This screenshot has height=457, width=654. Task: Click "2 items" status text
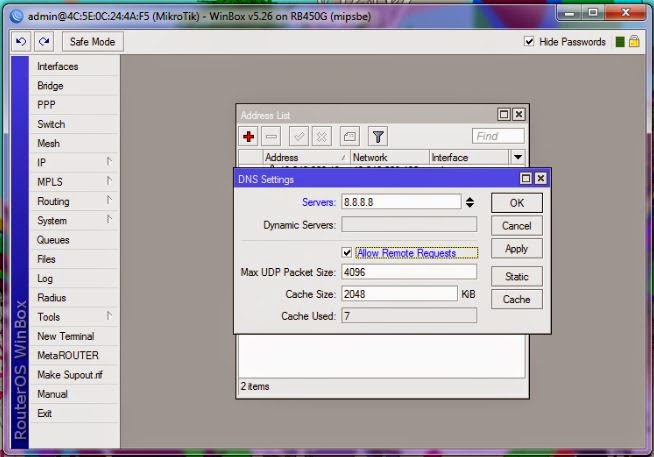click(x=255, y=387)
